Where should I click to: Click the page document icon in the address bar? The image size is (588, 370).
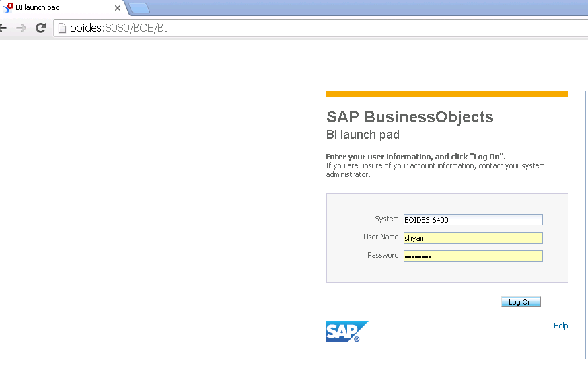click(x=63, y=28)
